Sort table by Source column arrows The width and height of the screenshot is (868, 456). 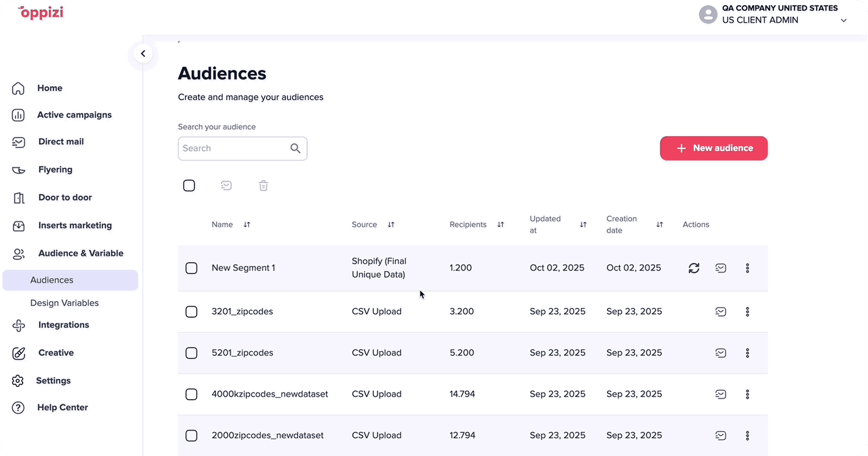(391, 225)
